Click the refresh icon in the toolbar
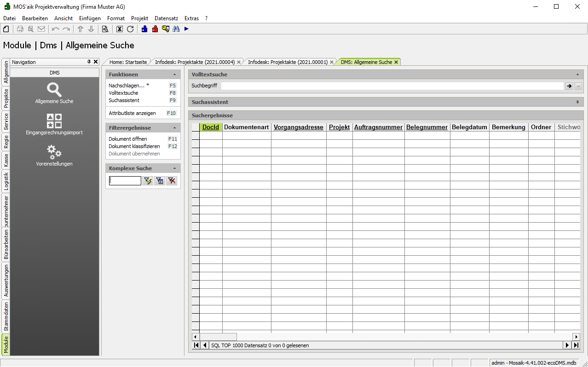 [130, 29]
